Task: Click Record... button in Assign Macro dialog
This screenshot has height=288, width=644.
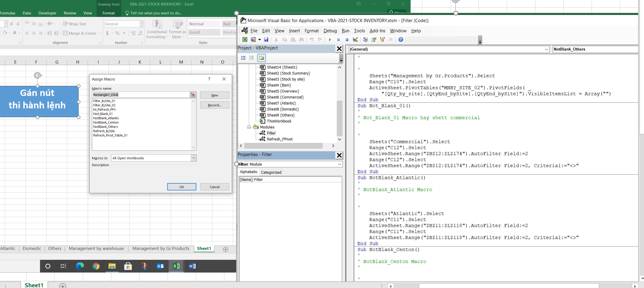Action: (x=214, y=105)
